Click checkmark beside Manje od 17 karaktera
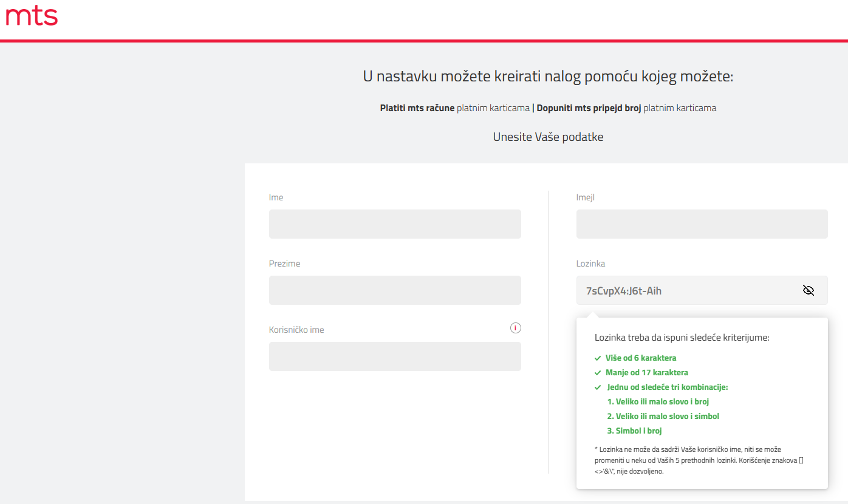Screen dimensions: 848x504 tap(598, 373)
